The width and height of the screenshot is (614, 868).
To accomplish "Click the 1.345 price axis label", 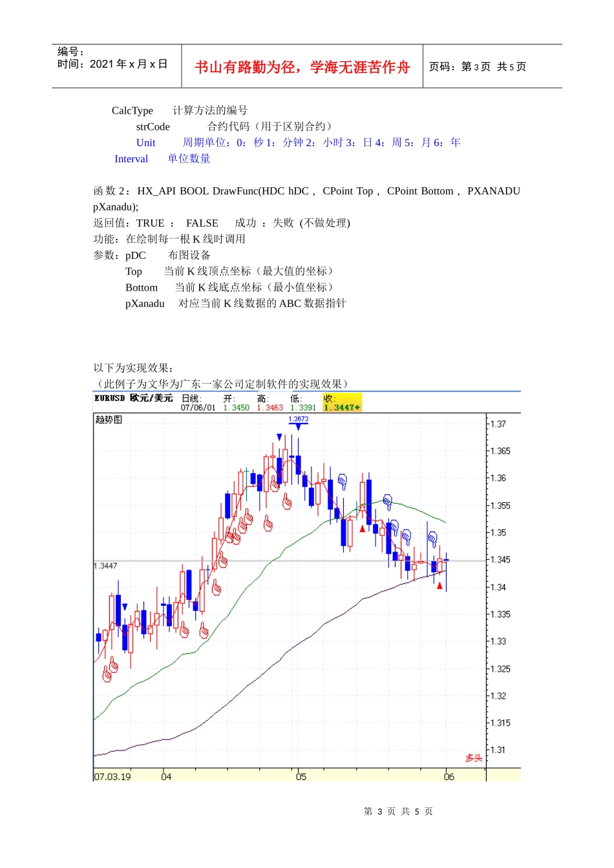I will click(x=500, y=559).
